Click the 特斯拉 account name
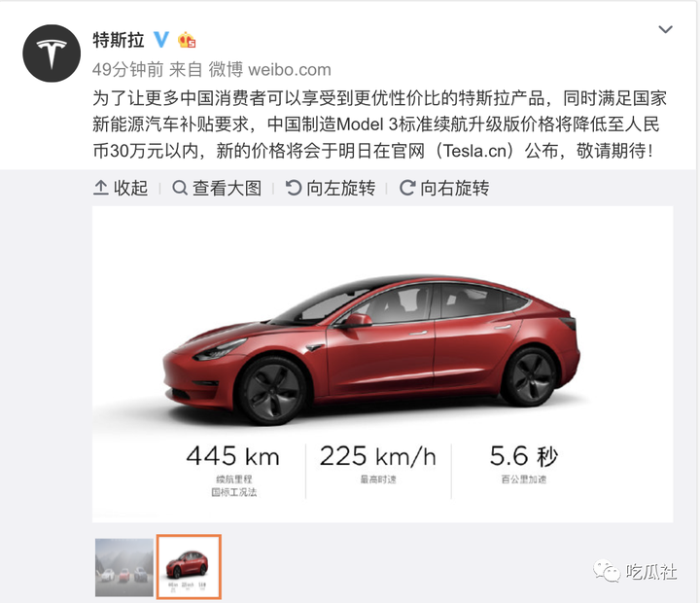Screen dimensions: 700x603 (x=119, y=40)
